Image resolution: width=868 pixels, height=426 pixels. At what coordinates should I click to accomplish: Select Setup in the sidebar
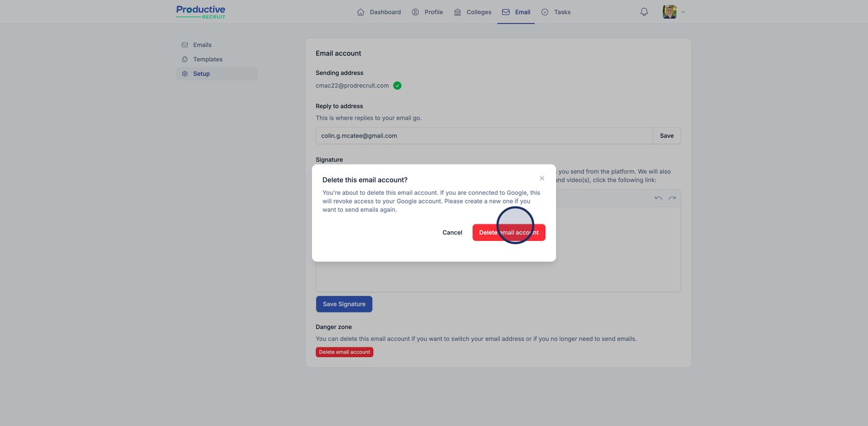tap(201, 74)
